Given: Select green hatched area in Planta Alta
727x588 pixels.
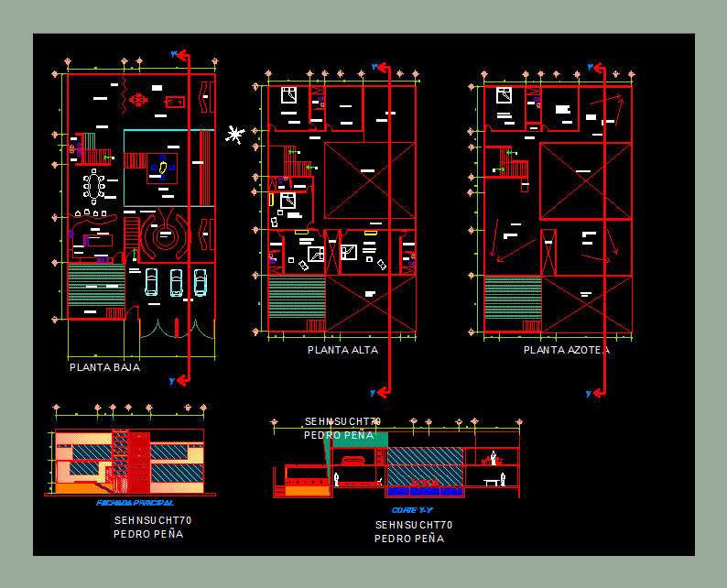Looking at the screenshot, I should click(x=298, y=297).
